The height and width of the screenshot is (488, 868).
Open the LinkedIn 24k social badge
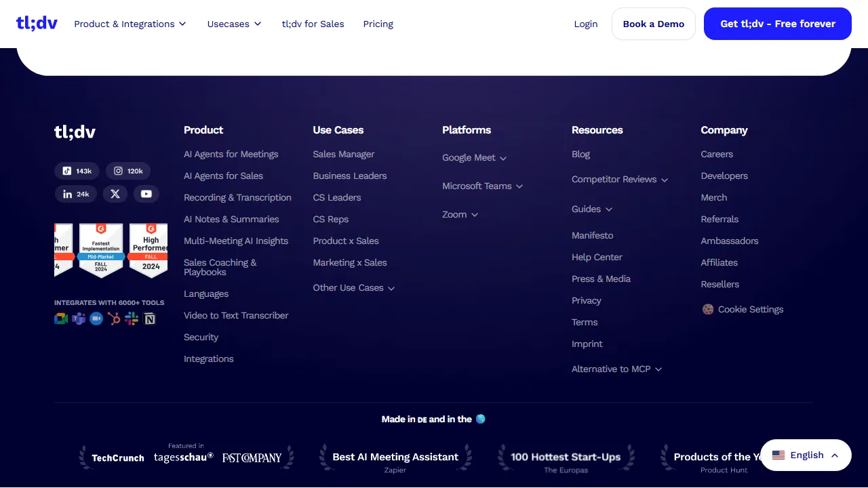(76, 194)
